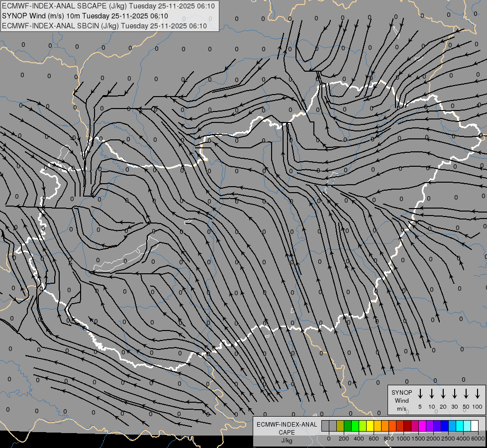Click the 800 tick label on CAPE scale

(x=389, y=439)
